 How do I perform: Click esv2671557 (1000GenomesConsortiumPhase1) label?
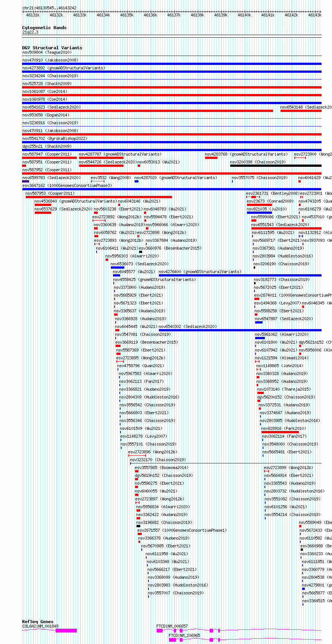(182, 530)
